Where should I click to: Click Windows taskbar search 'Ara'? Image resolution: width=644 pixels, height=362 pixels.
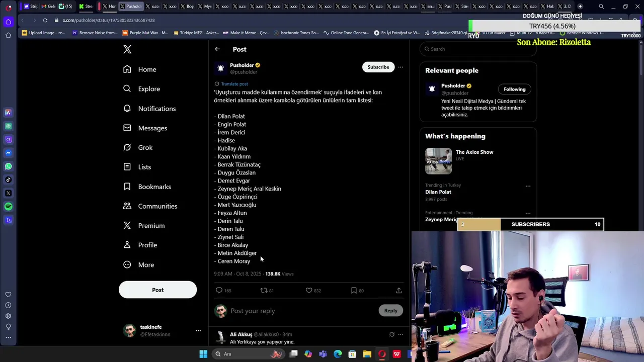click(x=249, y=354)
